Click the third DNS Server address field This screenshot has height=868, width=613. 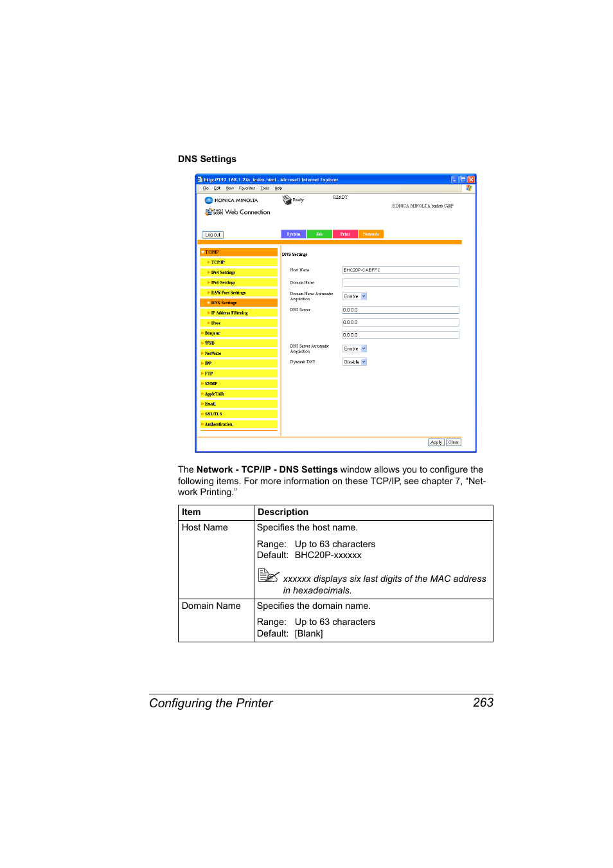(x=401, y=335)
